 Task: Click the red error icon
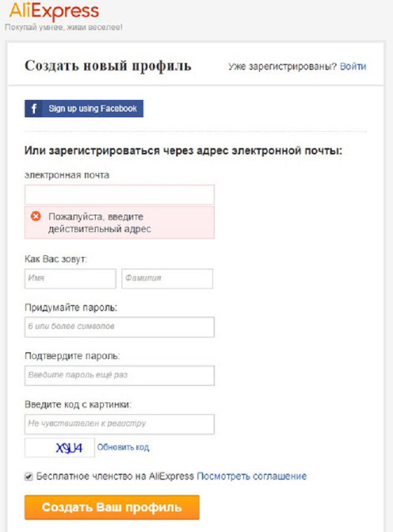[36, 217]
